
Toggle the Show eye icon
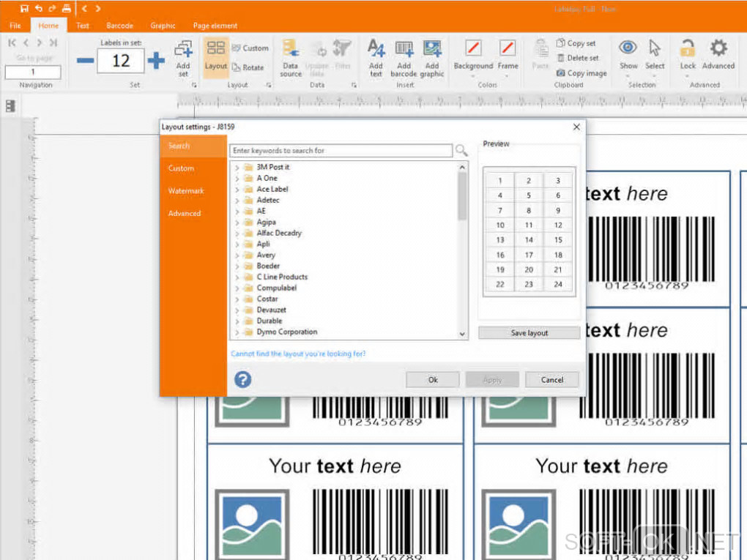(628, 48)
